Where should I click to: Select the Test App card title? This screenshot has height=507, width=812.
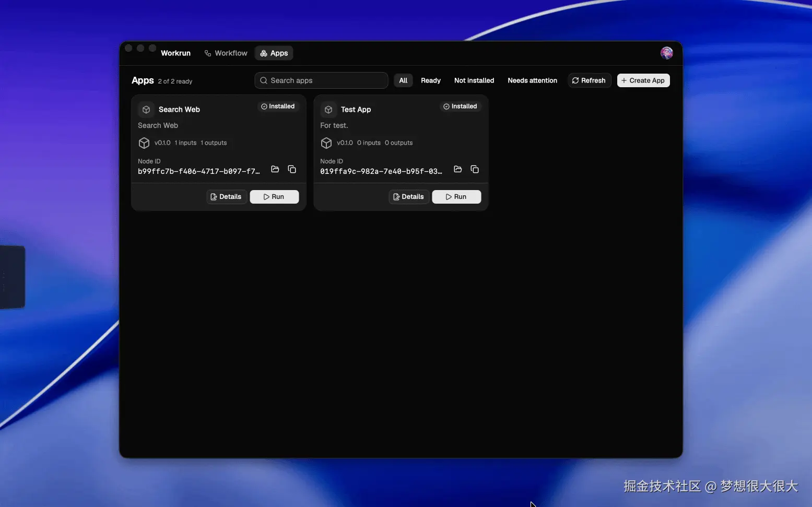tap(356, 110)
